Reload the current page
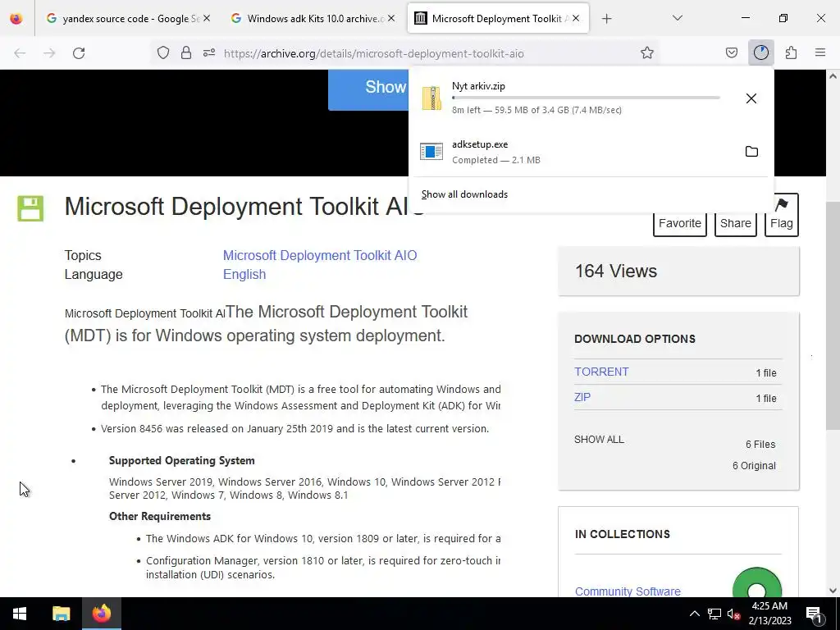 coord(79,53)
